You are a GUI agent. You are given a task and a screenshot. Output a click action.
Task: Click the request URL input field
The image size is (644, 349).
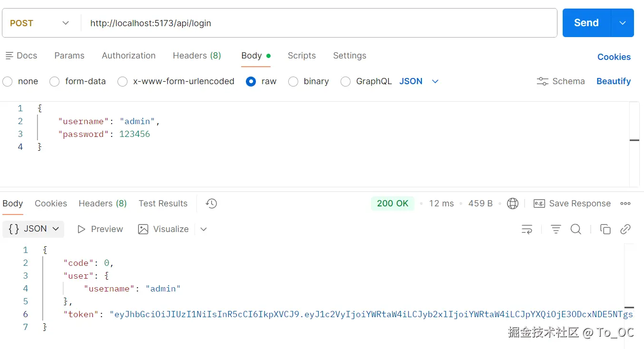(319, 23)
